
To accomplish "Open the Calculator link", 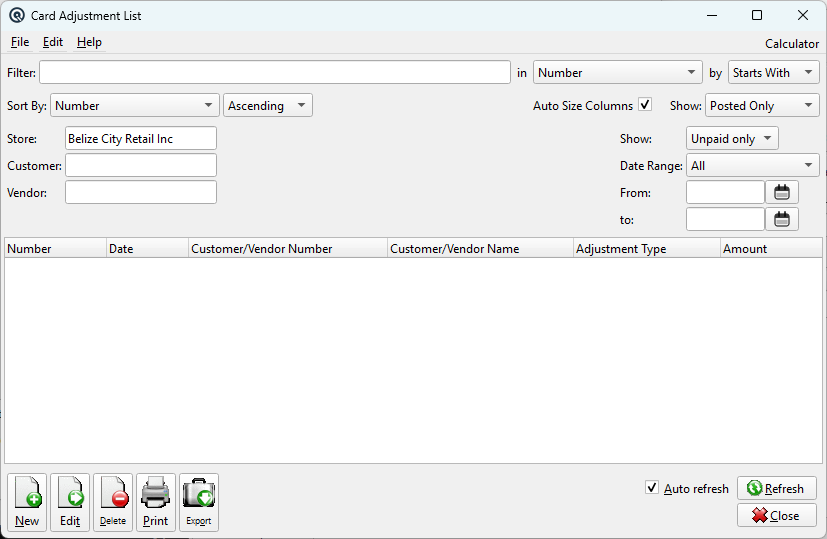I will coord(792,44).
